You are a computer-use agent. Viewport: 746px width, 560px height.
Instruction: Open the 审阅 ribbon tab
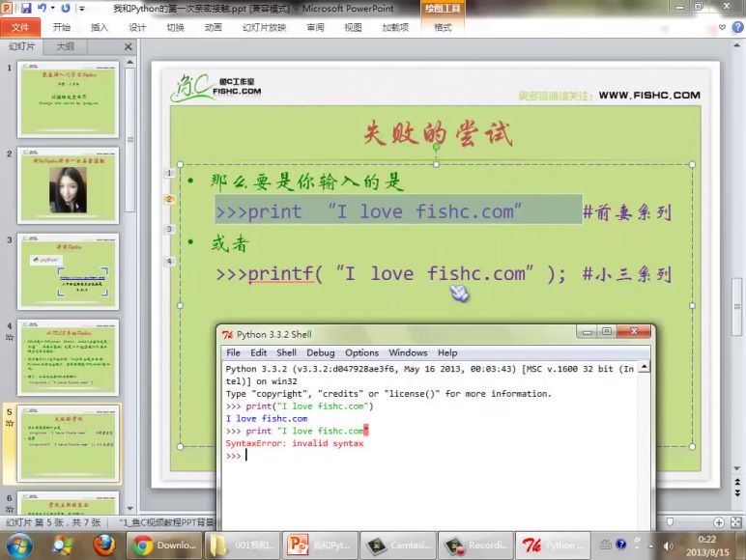tap(315, 27)
